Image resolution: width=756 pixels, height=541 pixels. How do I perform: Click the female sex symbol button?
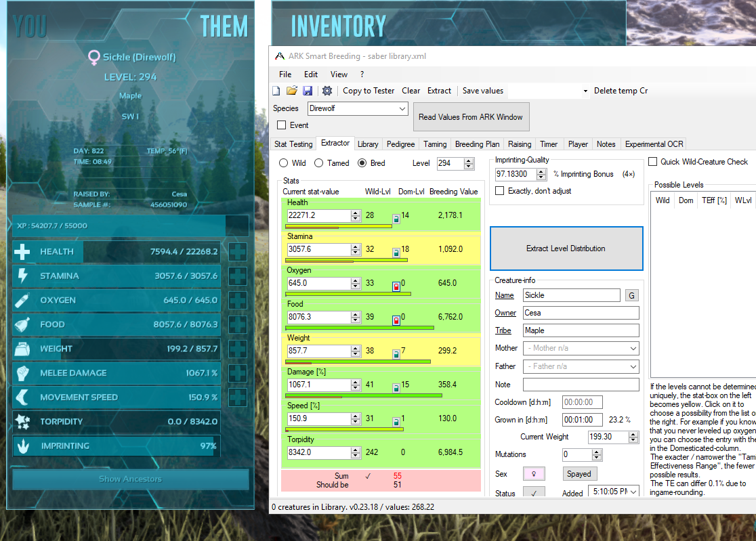534,473
